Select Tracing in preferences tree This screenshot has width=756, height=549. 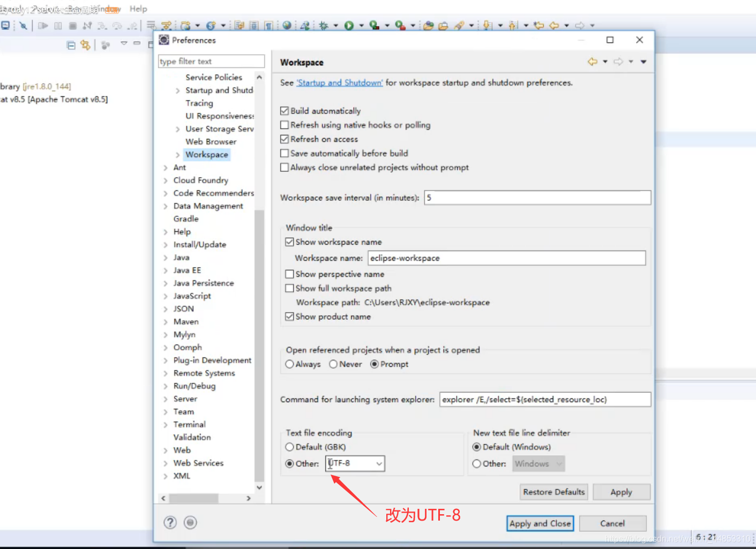(199, 103)
